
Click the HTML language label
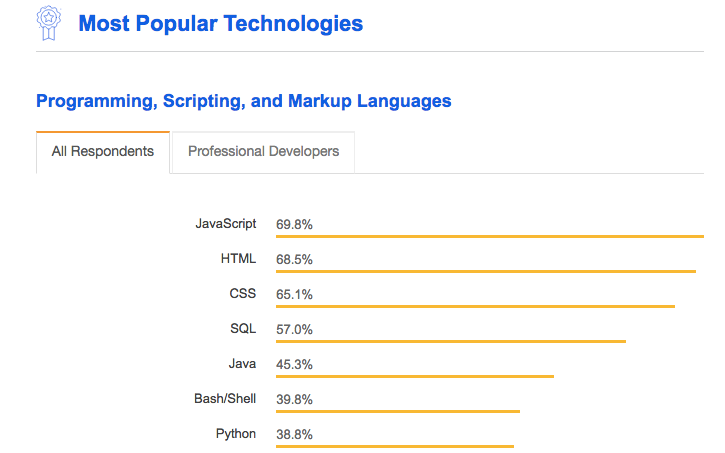tap(238, 259)
